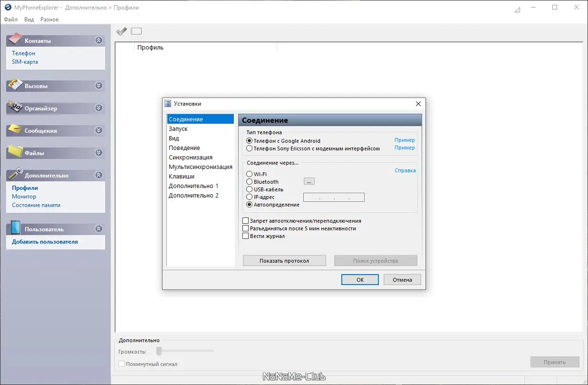
Task: Click Добавить пользователя link
Action: pyautogui.click(x=45, y=242)
